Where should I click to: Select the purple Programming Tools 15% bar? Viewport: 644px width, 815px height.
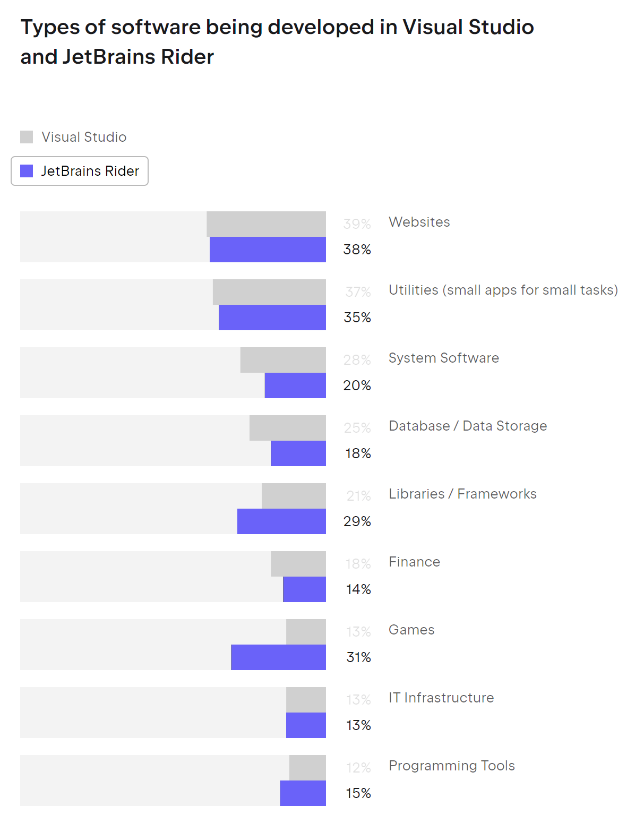[303, 793]
